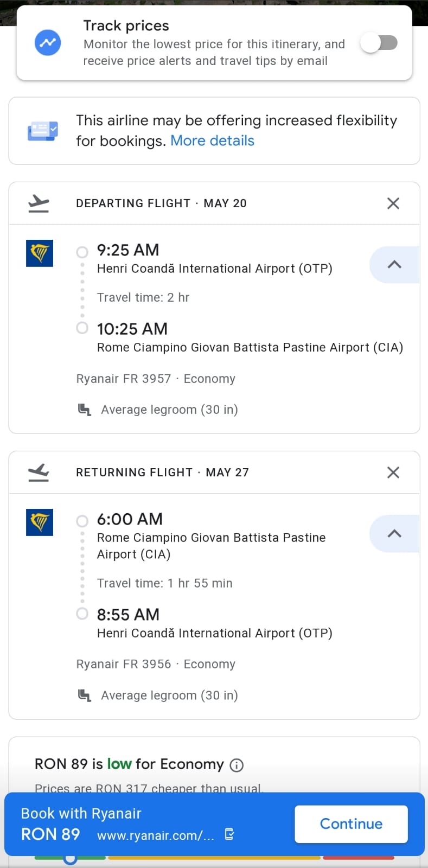Click the legroom seat icon for FR 3957
Image resolution: width=428 pixels, height=868 pixels.
pyautogui.click(x=85, y=410)
